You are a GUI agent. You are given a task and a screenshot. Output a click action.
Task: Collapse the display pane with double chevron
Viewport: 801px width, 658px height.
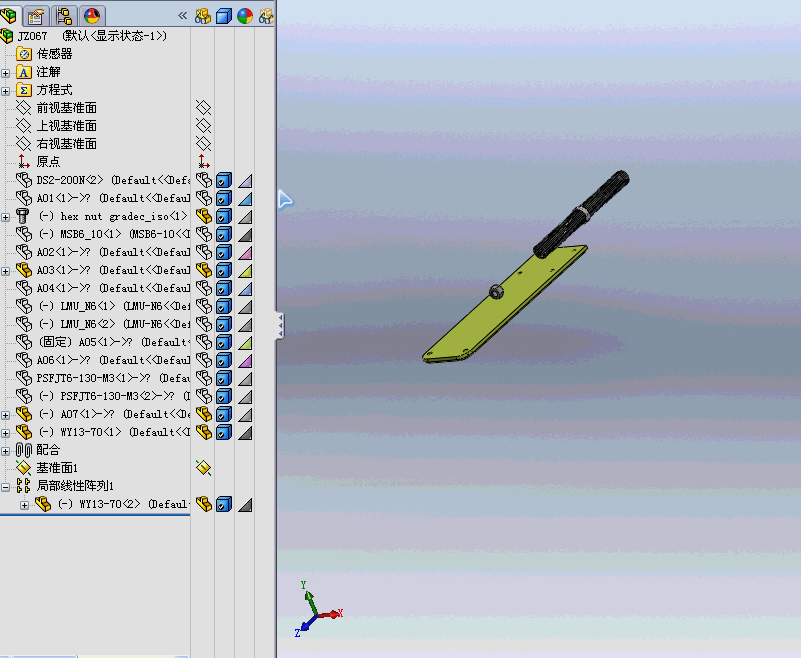point(182,16)
